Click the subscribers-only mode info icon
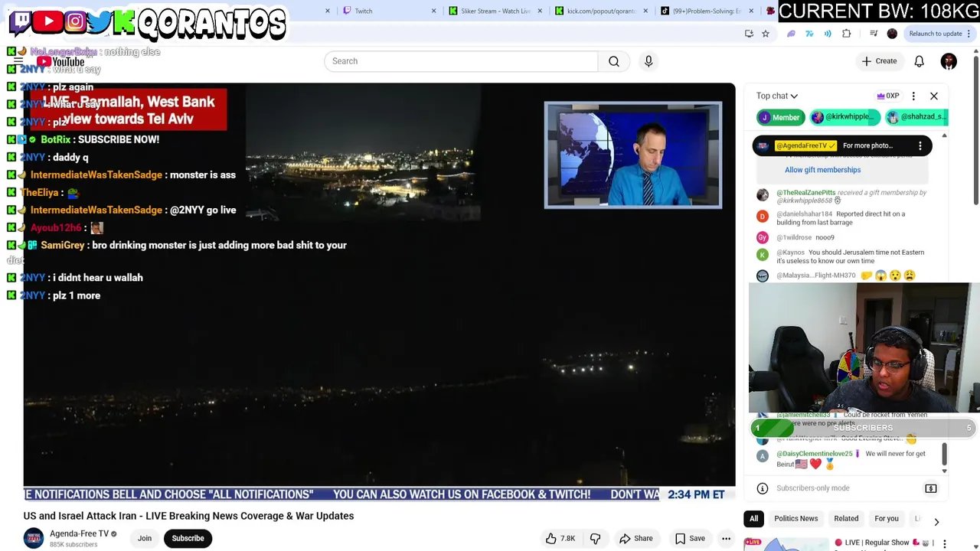This screenshot has height=551, width=980. (763, 488)
